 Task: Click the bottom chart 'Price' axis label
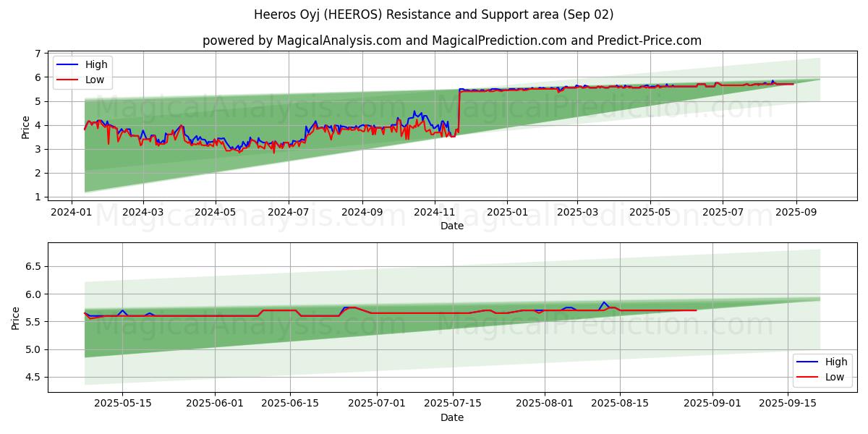click(x=16, y=318)
